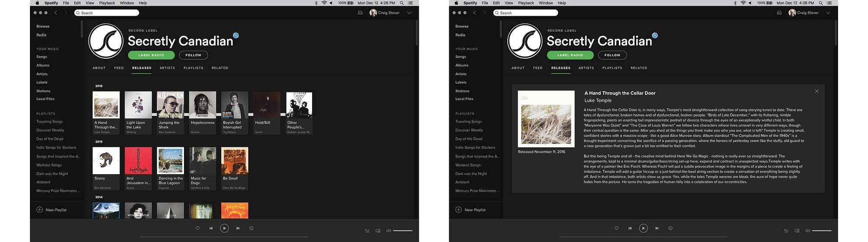Select Discover Weekly playlist in left window
The height and width of the screenshot is (242, 868).
pos(50,130)
